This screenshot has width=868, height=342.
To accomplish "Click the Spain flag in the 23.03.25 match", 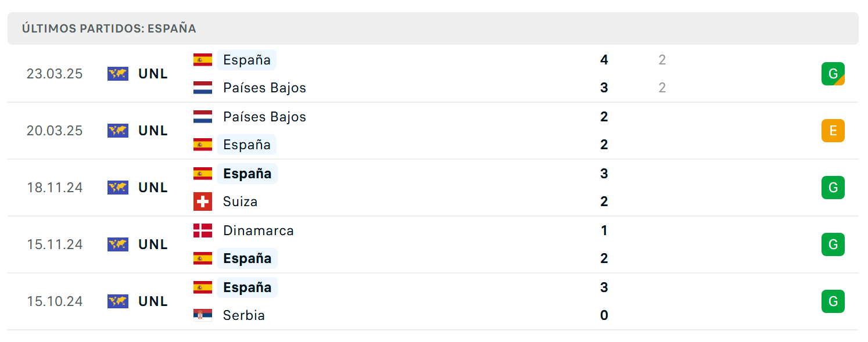I will 203,60.
